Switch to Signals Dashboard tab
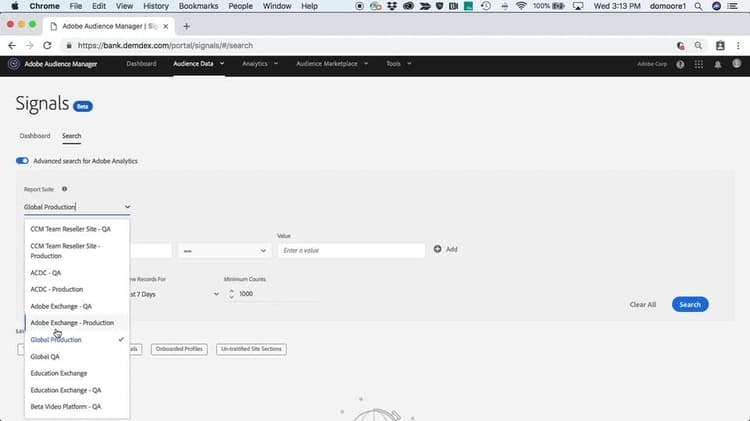This screenshot has width=750, height=421. (35, 136)
